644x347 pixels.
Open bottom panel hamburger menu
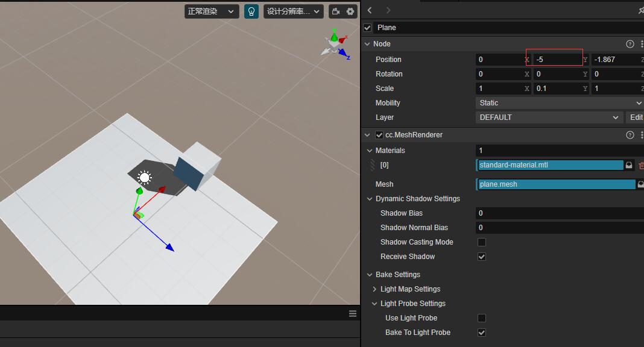point(352,314)
